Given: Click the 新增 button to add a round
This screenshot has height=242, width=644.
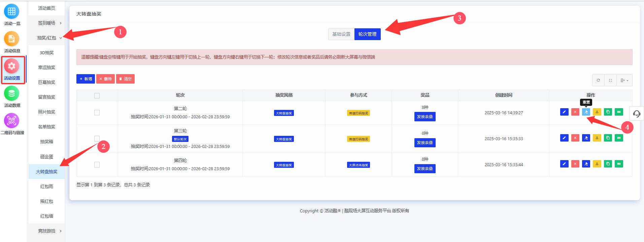Looking at the screenshot, I should pos(86,79).
